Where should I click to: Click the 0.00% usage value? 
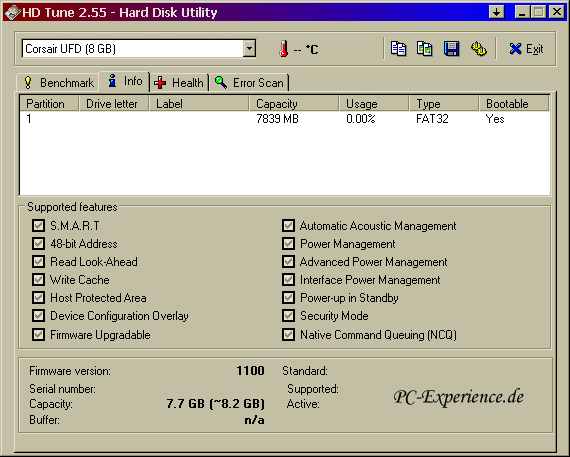tap(361, 119)
